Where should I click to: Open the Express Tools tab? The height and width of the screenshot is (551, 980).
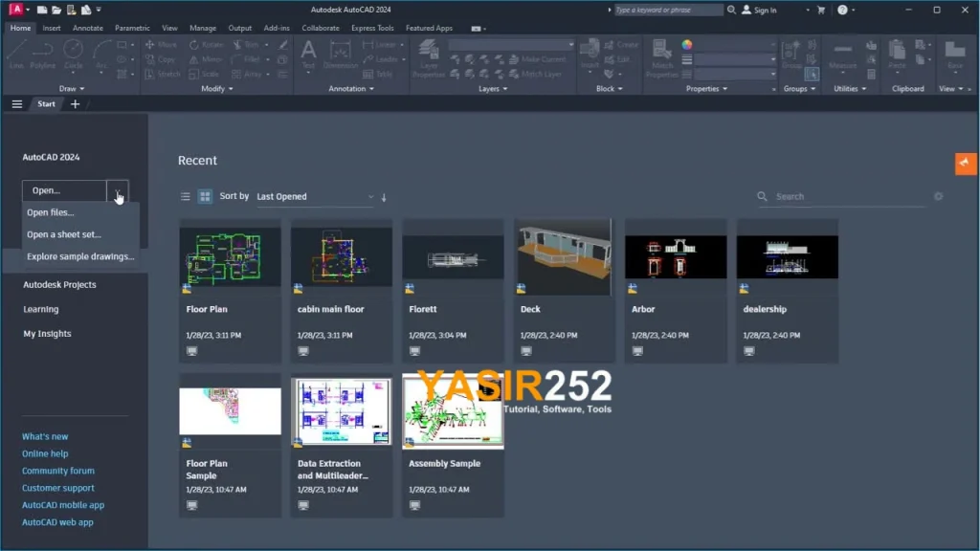[372, 28]
